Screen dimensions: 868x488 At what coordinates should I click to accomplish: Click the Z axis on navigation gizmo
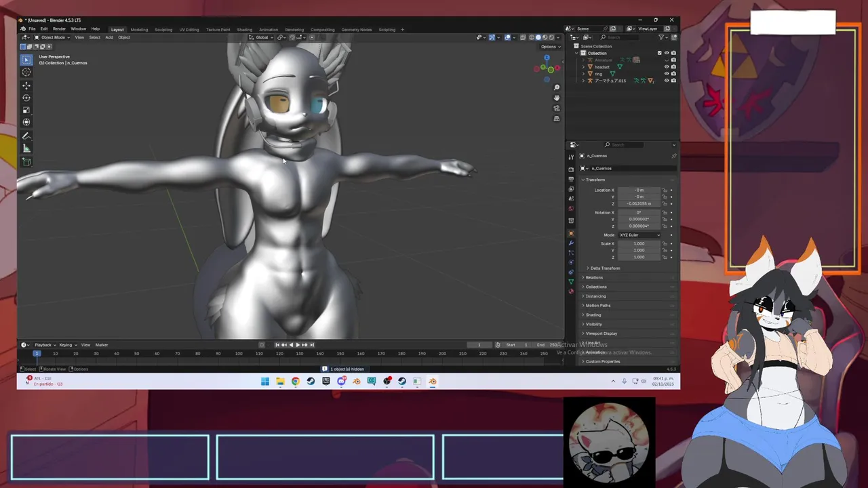coord(547,58)
